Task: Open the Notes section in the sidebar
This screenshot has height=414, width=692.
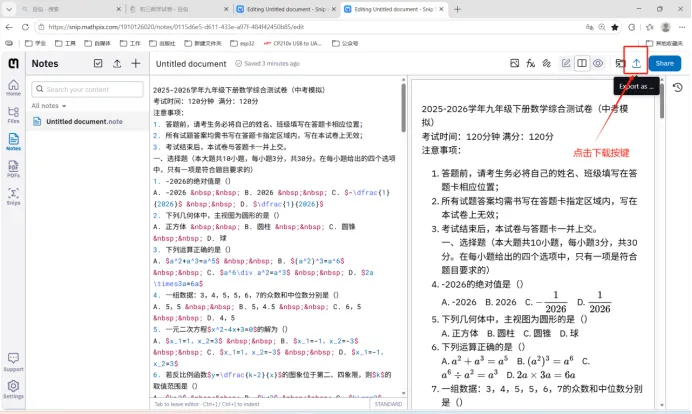Action: 13,142
